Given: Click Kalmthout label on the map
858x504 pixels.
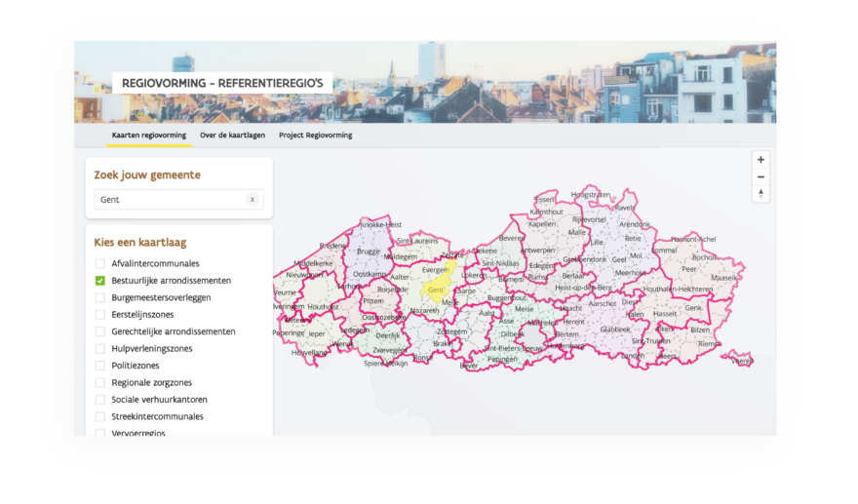Looking at the screenshot, I should click(x=546, y=212).
